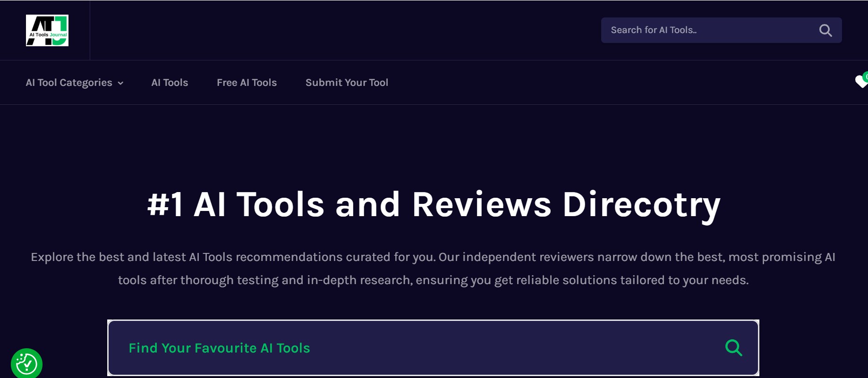Click the green magnifier in hero search

733,348
